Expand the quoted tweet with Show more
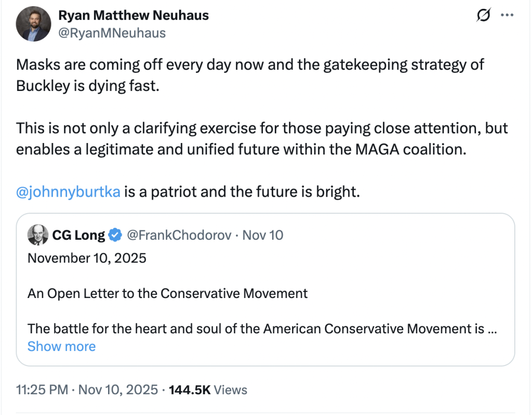This screenshot has width=532, height=415. point(61,346)
